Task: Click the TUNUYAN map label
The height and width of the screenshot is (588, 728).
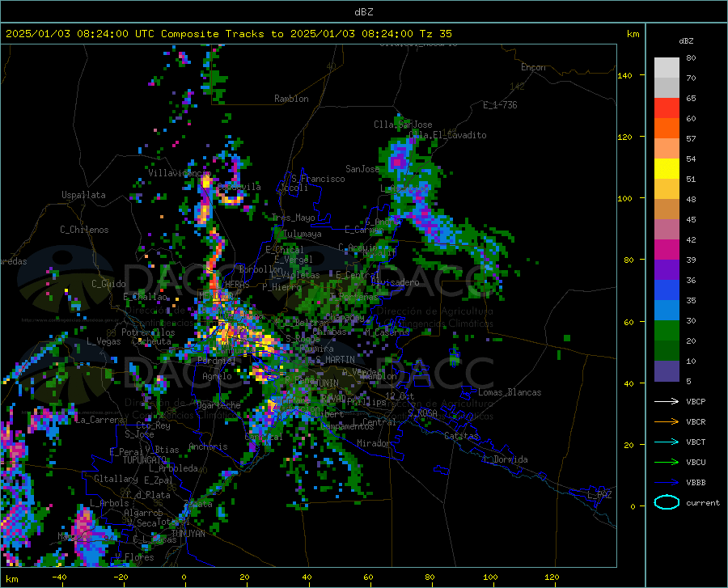Action: point(188,534)
